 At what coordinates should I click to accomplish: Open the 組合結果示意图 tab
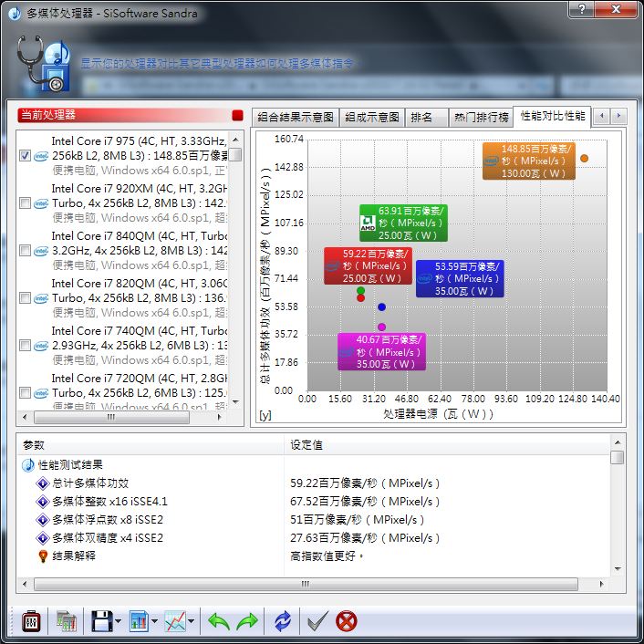(296, 118)
